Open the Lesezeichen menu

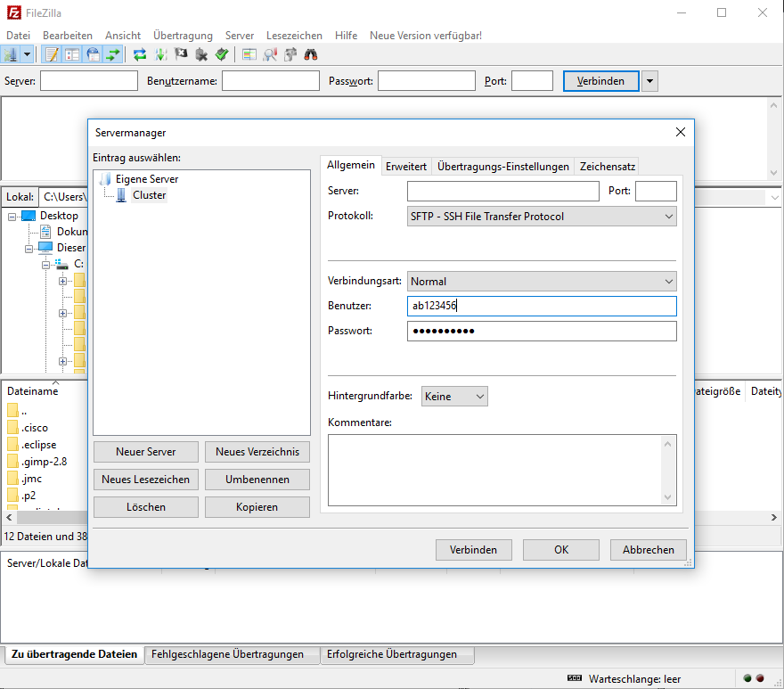[x=294, y=35]
